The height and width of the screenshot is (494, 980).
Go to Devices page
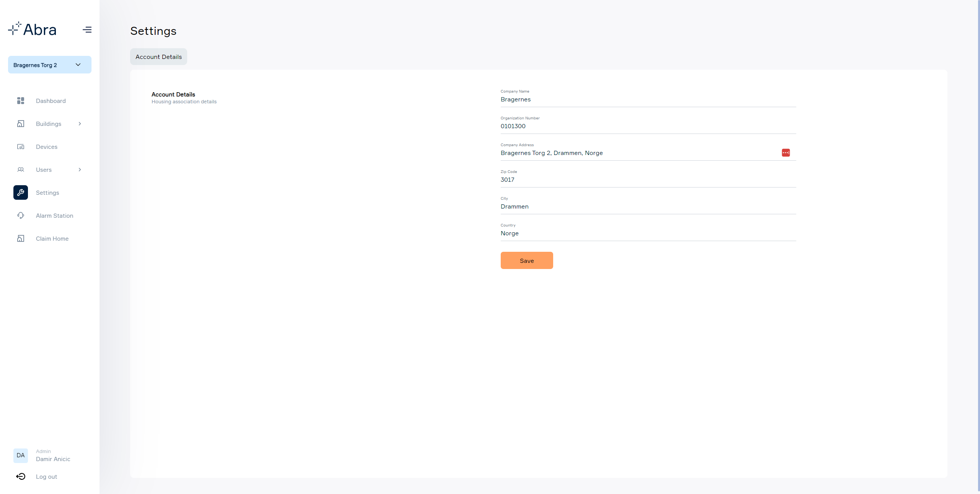tap(47, 147)
